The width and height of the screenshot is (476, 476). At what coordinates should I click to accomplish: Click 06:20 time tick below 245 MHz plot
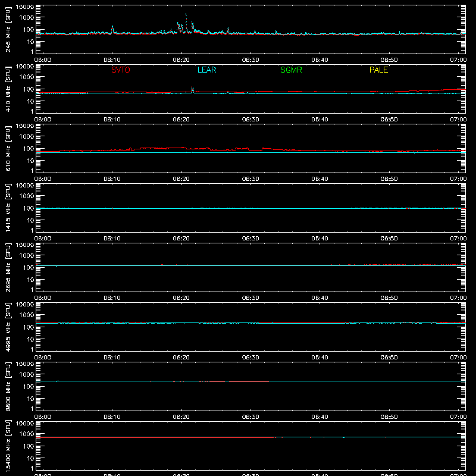[181, 60]
